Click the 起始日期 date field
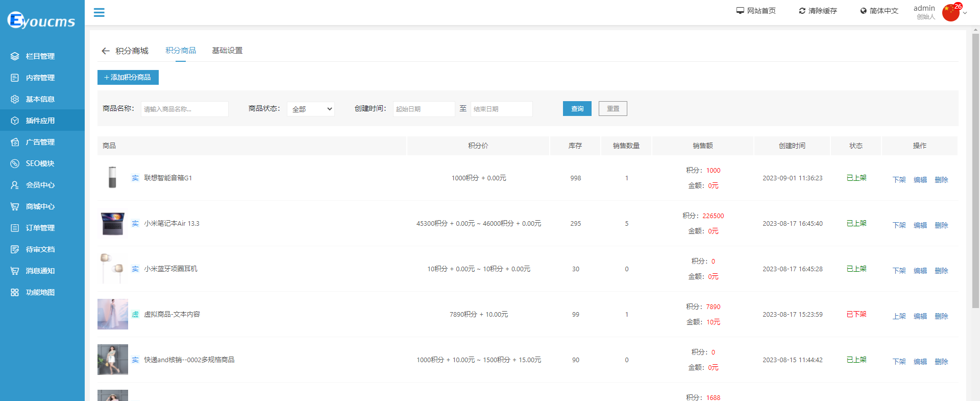Image resolution: width=980 pixels, height=401 pixels. point(424,109)
